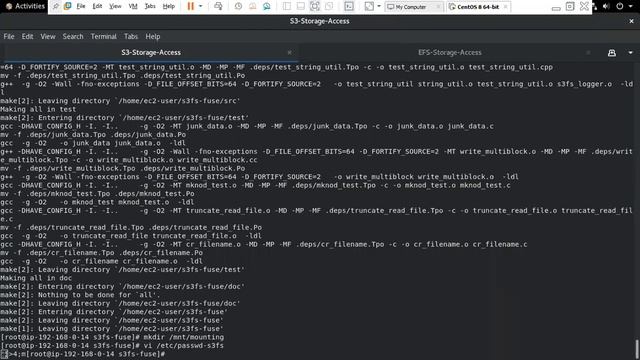
Task: Open the VMware View menu
Action: 115,7
